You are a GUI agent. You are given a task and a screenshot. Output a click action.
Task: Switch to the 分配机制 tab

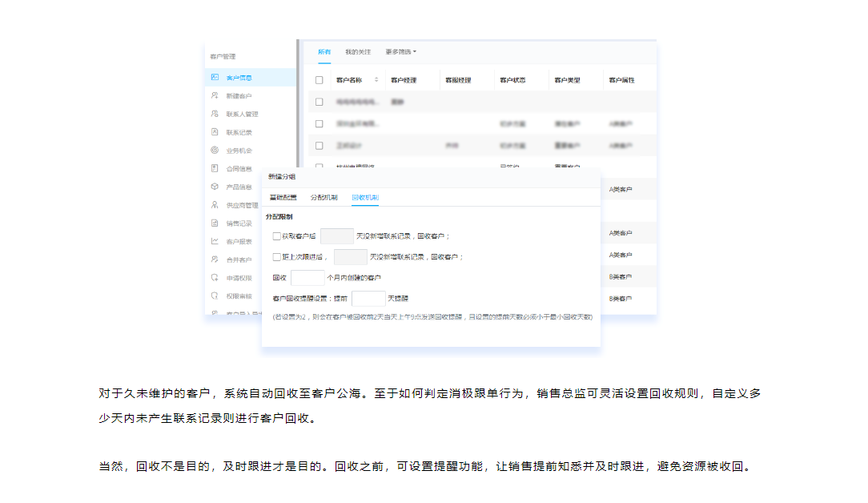[323, 197]
